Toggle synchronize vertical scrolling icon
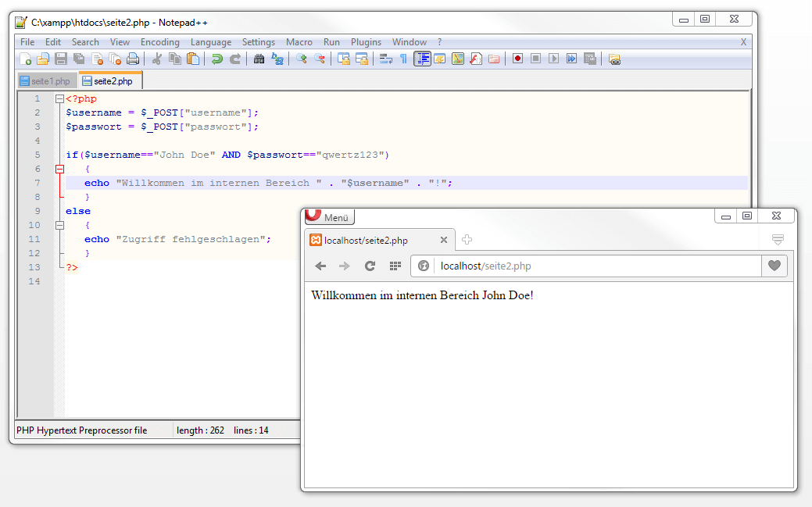 343,59
